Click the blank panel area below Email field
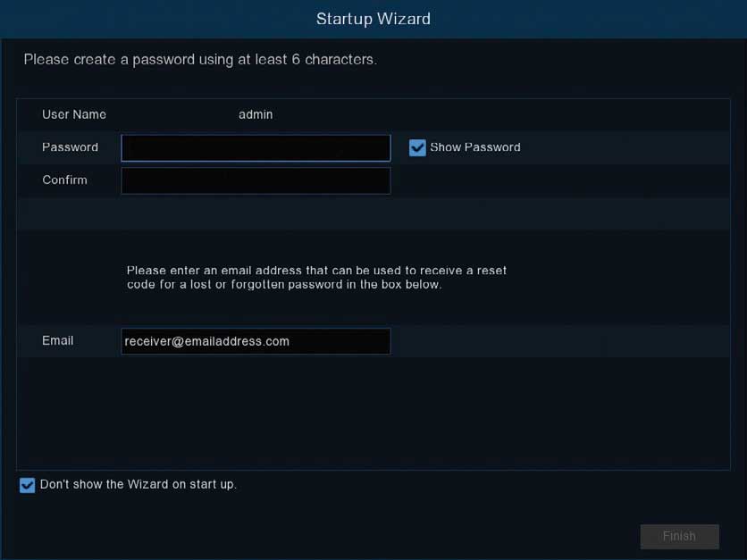The image size is (747, 560). tap(373, 411)
